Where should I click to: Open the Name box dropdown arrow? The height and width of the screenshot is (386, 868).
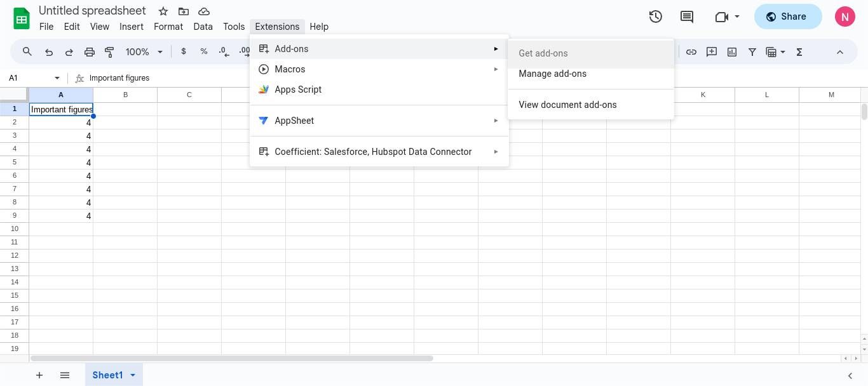coord(57,78)
